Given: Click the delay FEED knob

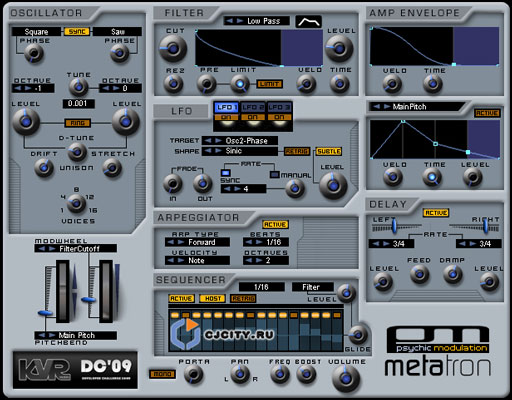Looking at the screenshot, I should point(419,274).
